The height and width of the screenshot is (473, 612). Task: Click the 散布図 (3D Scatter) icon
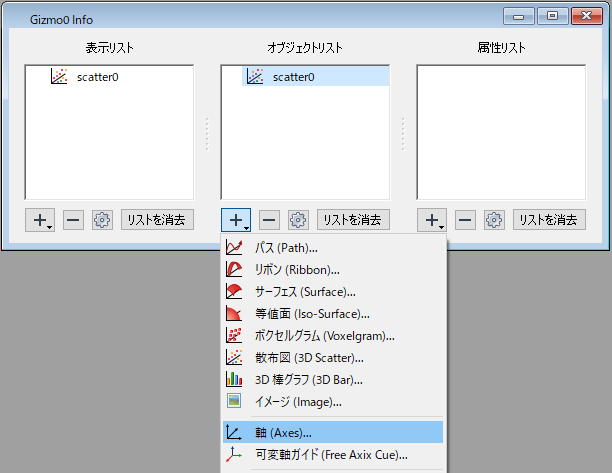click(234, 357)
